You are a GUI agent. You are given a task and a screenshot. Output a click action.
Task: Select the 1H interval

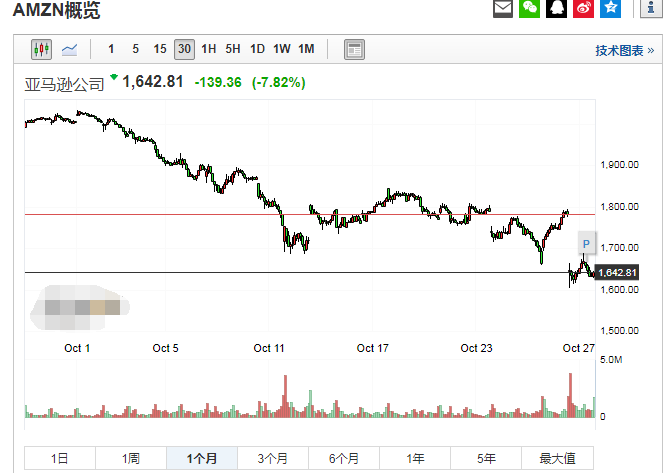pyautogui.click(x=209, y=49)
